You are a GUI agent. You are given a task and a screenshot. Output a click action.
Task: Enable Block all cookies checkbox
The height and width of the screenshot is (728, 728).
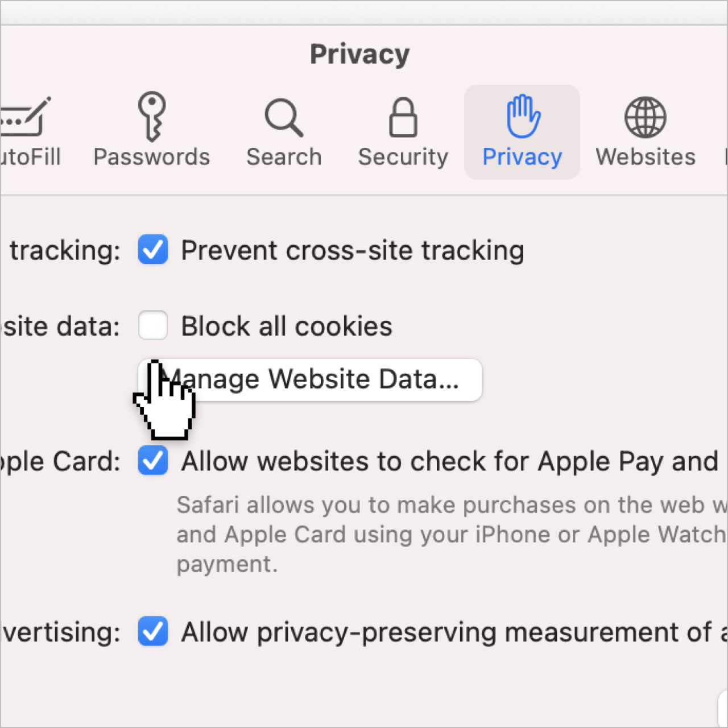153,325
